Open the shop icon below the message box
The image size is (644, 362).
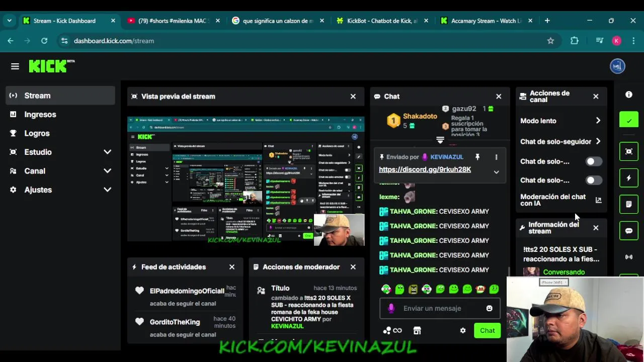click(x=417, y=330)
